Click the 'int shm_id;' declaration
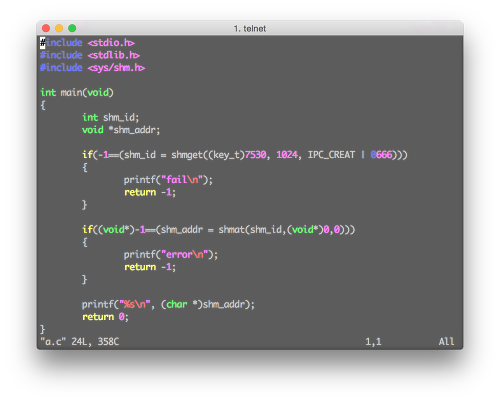This screenshot has height=402, width=500. pyautogui.click(x=110, y=117)
